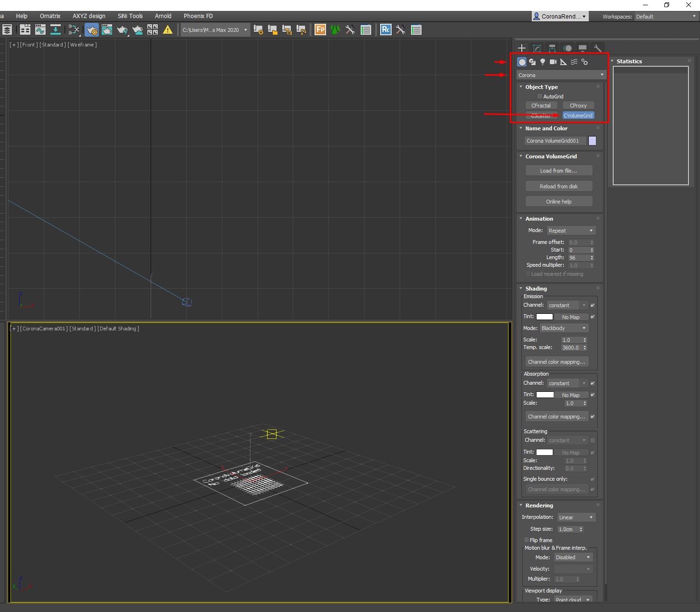Viewport: 700px width, 612px height.
Task: Toggle the Flip frame checkbox
Action: click(x=527, y=540)
